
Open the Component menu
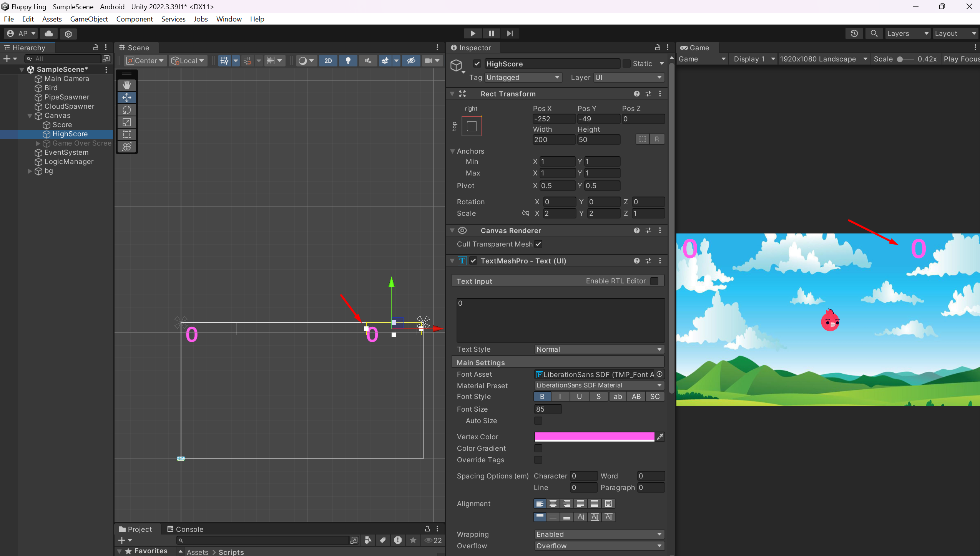coord(135,19)
